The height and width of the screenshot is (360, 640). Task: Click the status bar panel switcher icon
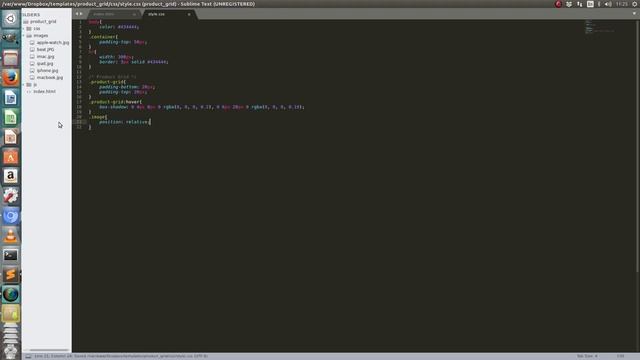pyautogui.click(x=28, y=356)
